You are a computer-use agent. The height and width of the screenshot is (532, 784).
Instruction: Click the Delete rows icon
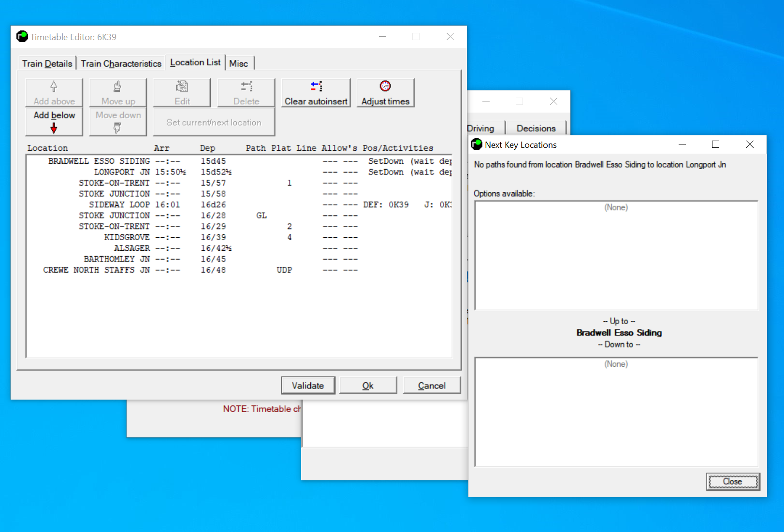[x=247, y=86]
